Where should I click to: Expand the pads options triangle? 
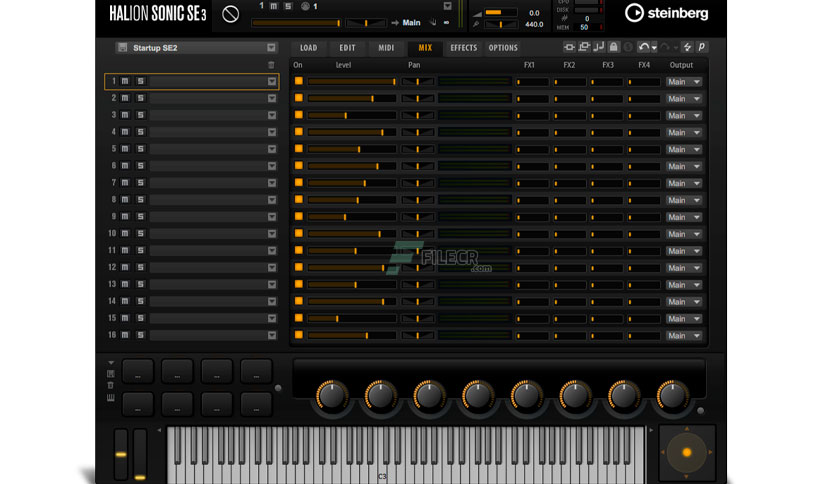111,363
